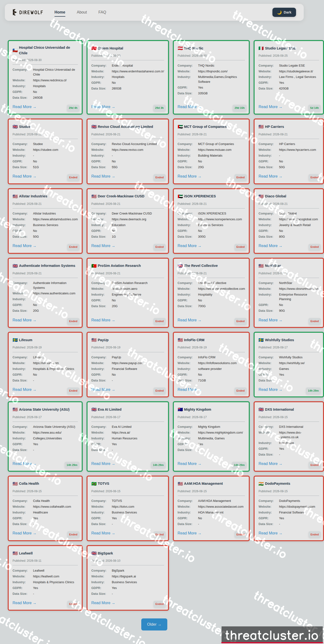This screenshot has height=644, width=324.
Task: Follow Read More on Leafwell card
Action: click(x=24, y=603)
